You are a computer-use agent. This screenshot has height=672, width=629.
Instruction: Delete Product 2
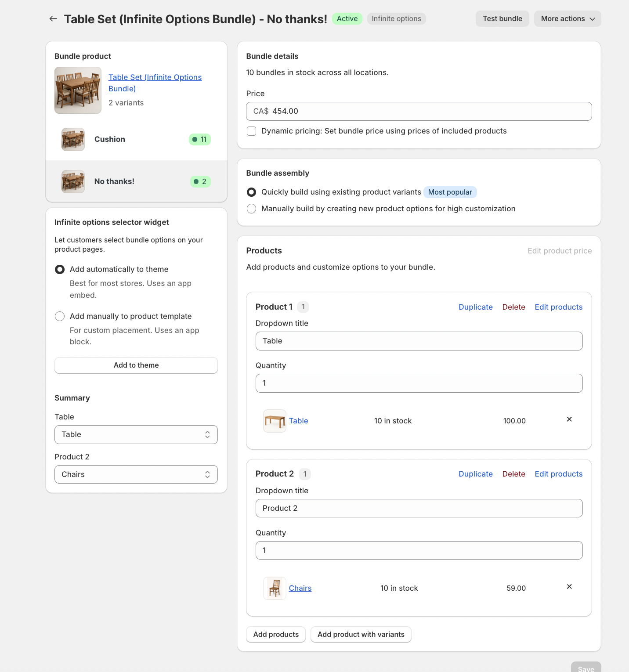[x=514, y=474]
